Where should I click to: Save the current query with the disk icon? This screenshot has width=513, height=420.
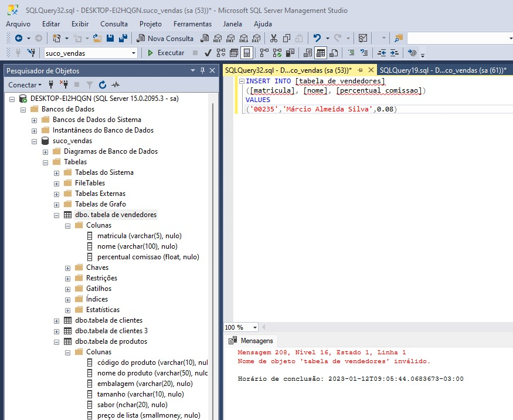click(x=110, y=38)
